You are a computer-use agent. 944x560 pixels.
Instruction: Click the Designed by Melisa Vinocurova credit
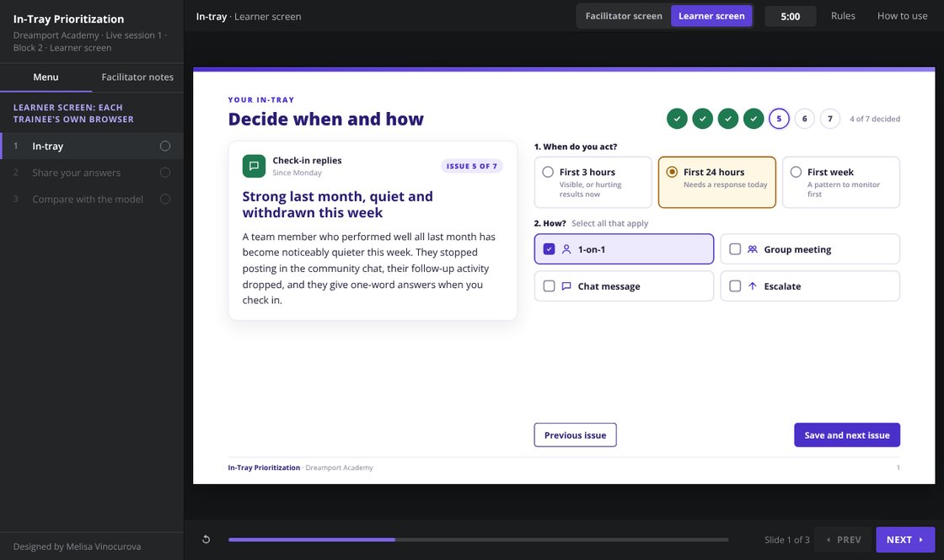[77, 547]
